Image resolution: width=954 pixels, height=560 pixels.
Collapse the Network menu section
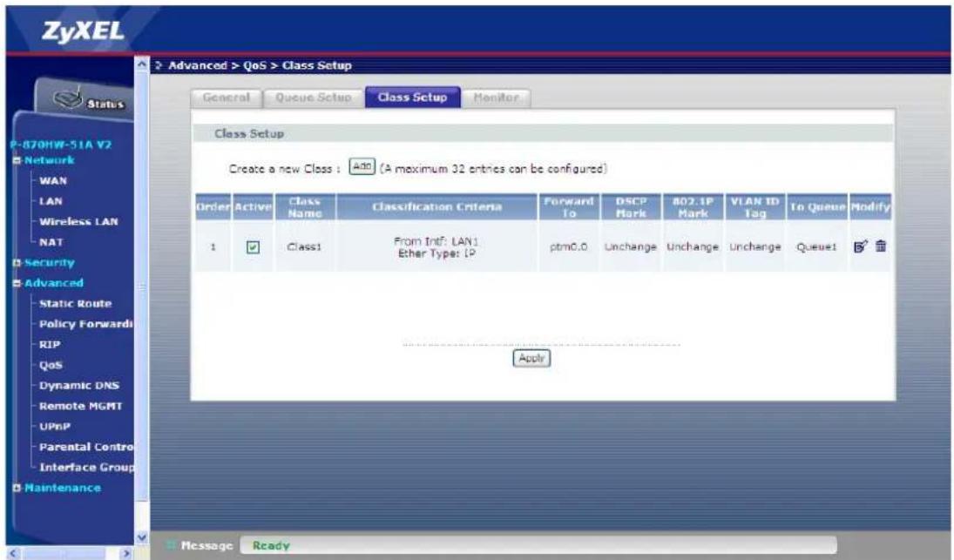click(x=17, y=160)
